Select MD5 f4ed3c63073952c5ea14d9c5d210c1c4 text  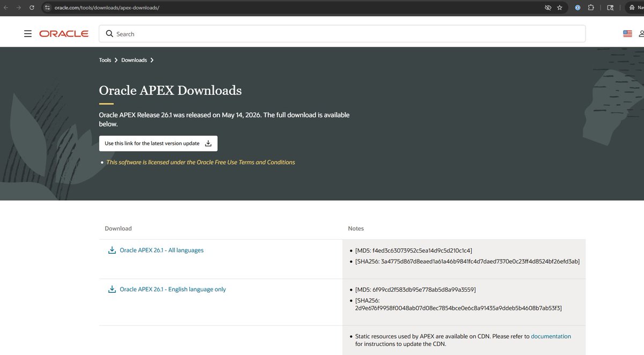point(414,250)
